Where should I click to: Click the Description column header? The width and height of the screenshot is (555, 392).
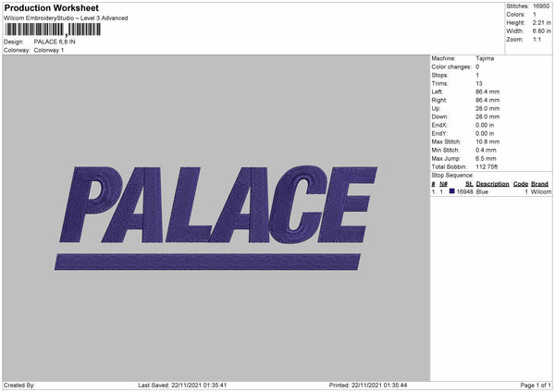(492, 184)
